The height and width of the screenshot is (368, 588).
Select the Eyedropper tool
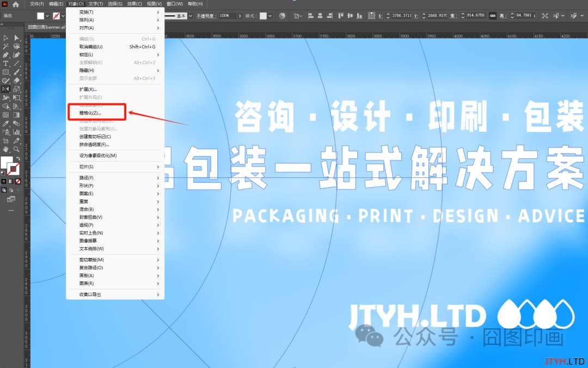point(5,124)
